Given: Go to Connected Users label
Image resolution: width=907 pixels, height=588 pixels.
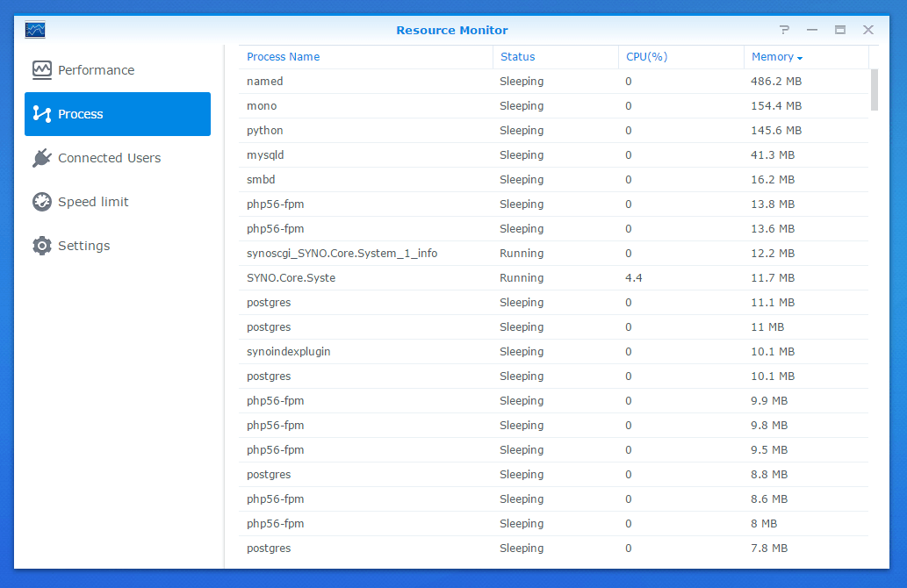Looking at the screenshot, I should point(110,158).
